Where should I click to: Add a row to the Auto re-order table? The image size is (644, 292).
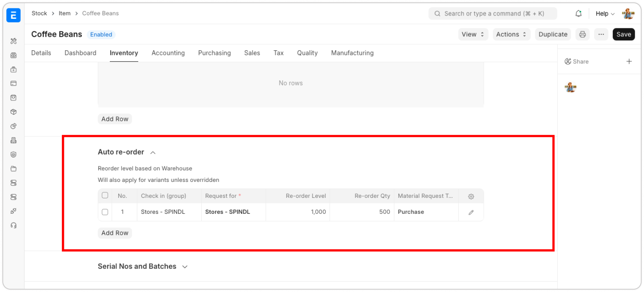click(115, 233)
